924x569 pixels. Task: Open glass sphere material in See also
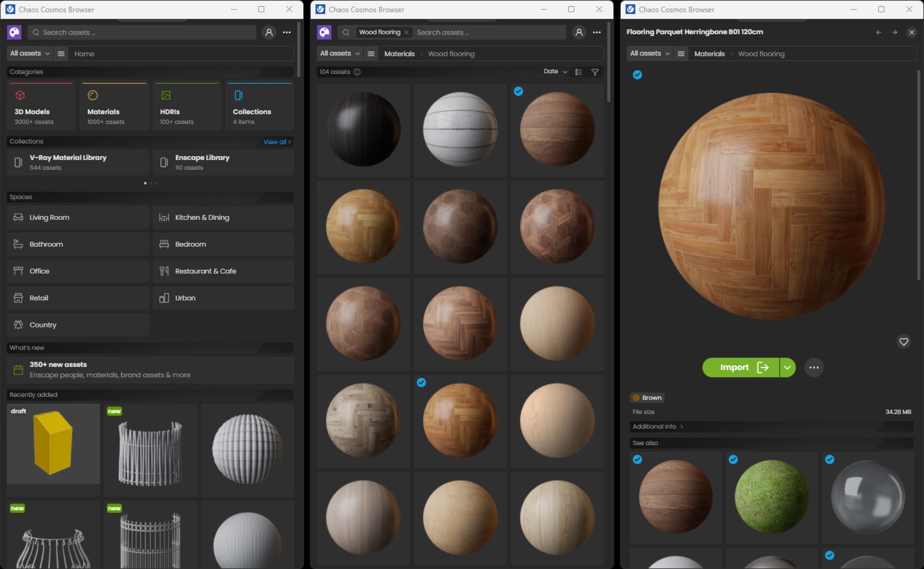pyautogui.click(x=868, y=497)
